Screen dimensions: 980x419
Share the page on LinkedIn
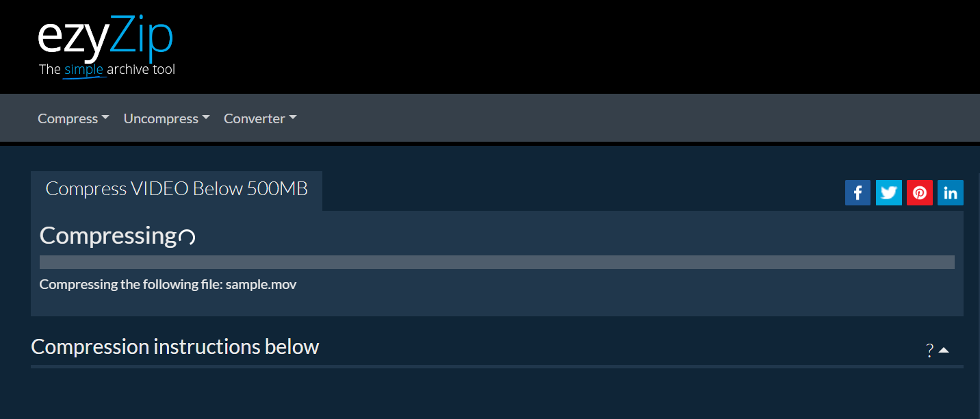951,193
